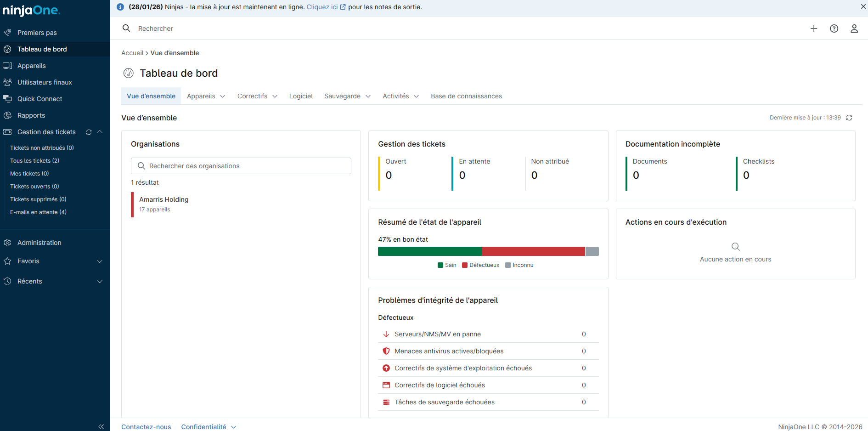Expand the Favoris section in sidebar

(100, 261)
